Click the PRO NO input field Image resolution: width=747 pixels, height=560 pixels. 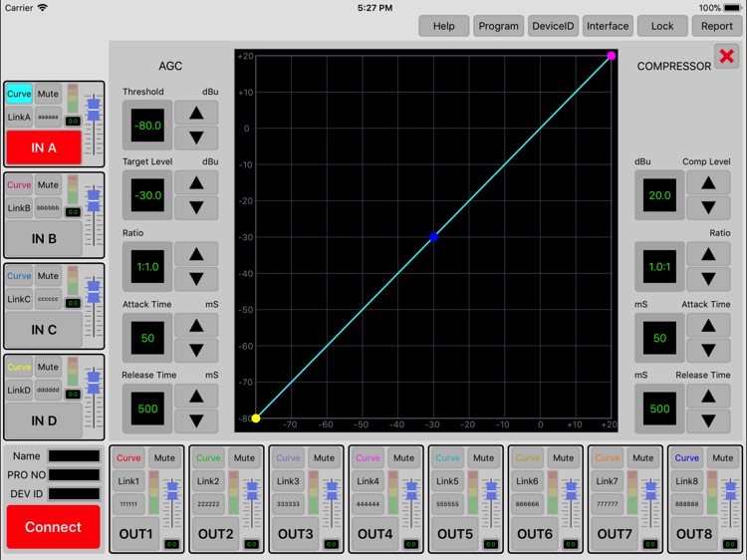tap(75, 474)
